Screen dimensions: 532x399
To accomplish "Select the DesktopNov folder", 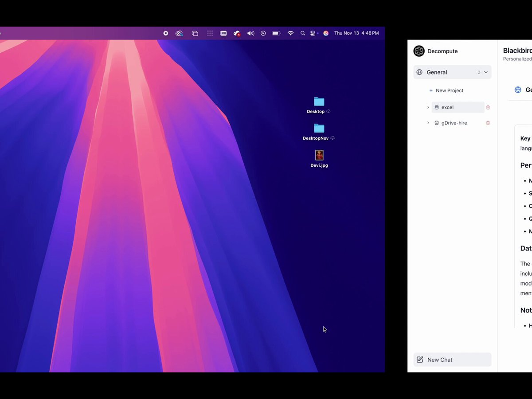I will [x=319, y=128].
